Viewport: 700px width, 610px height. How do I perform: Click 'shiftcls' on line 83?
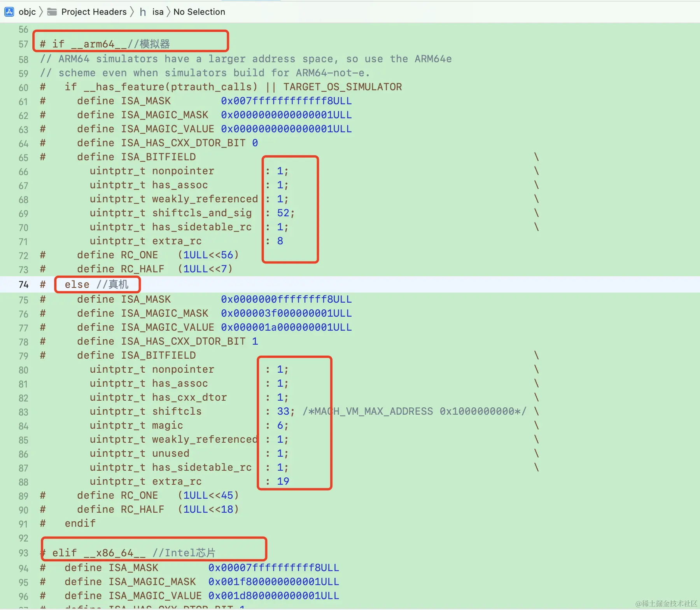(x=177, y=411)
